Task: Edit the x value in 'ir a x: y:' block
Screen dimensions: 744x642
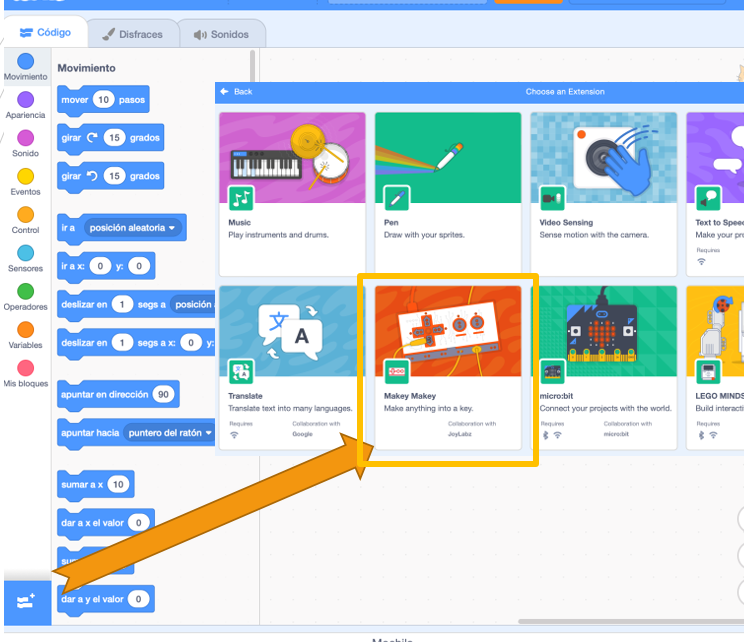Action: point(100,266)
